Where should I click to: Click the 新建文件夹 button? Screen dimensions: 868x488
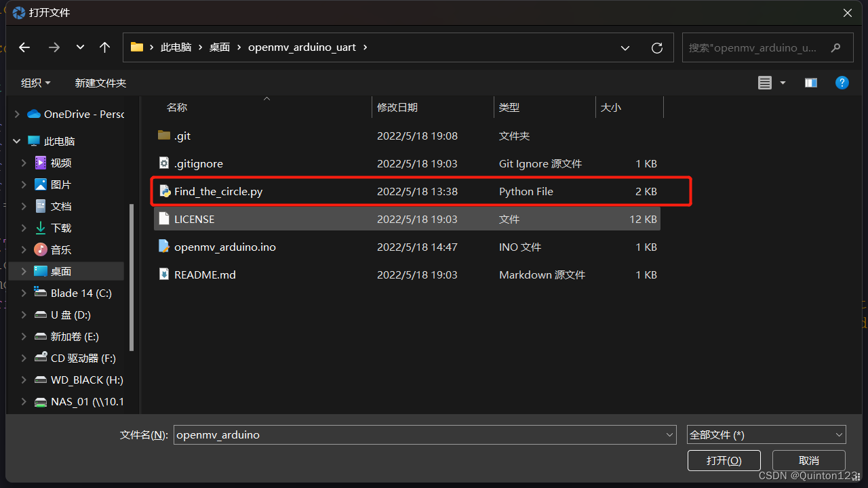100,82
